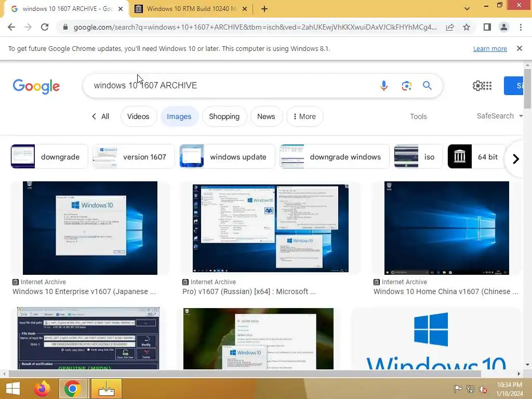Viewport: 532px width, 399px height.
Task: Switch to News results
Action: 266,116
